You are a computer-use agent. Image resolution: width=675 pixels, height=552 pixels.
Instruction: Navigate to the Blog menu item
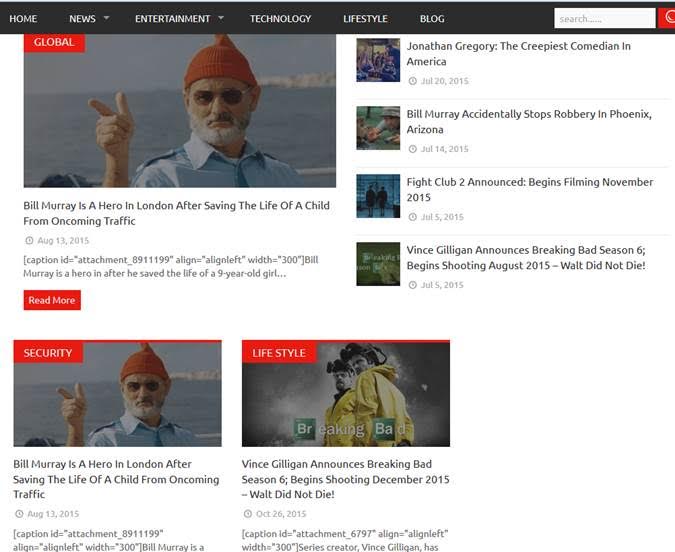(x=432, y=18)
